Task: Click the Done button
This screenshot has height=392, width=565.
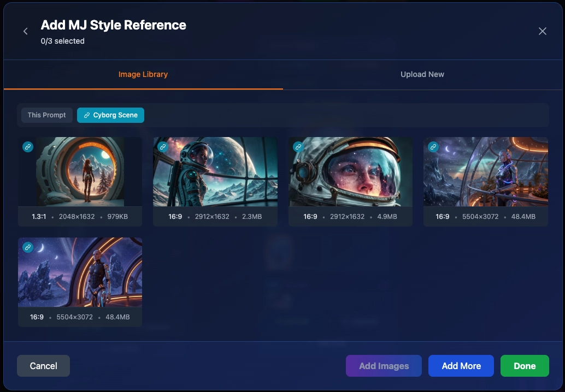Action: coord(525,366)
